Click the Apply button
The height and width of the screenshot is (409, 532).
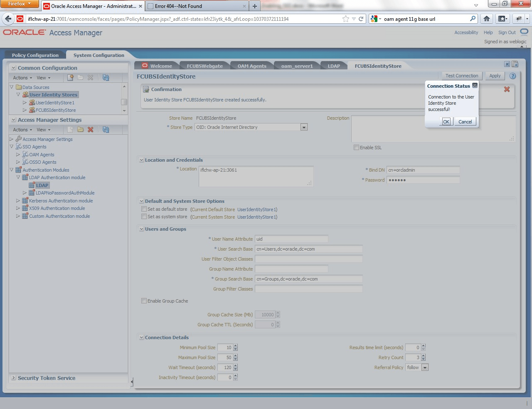(x=495, y=76)
